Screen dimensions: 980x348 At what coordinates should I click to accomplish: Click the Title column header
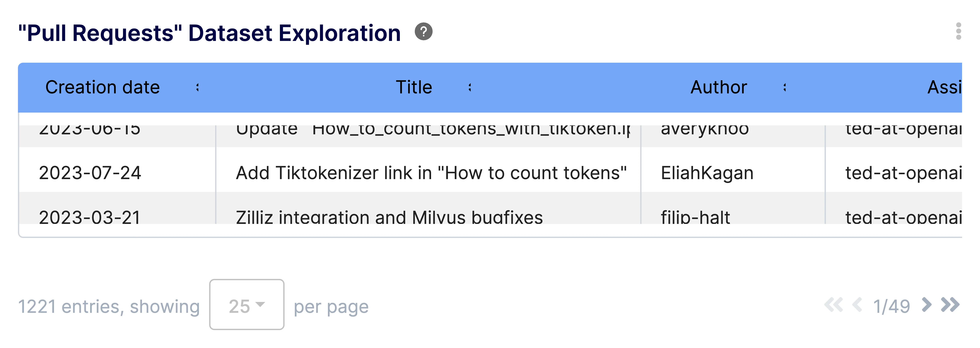click(x=414, y=87)
